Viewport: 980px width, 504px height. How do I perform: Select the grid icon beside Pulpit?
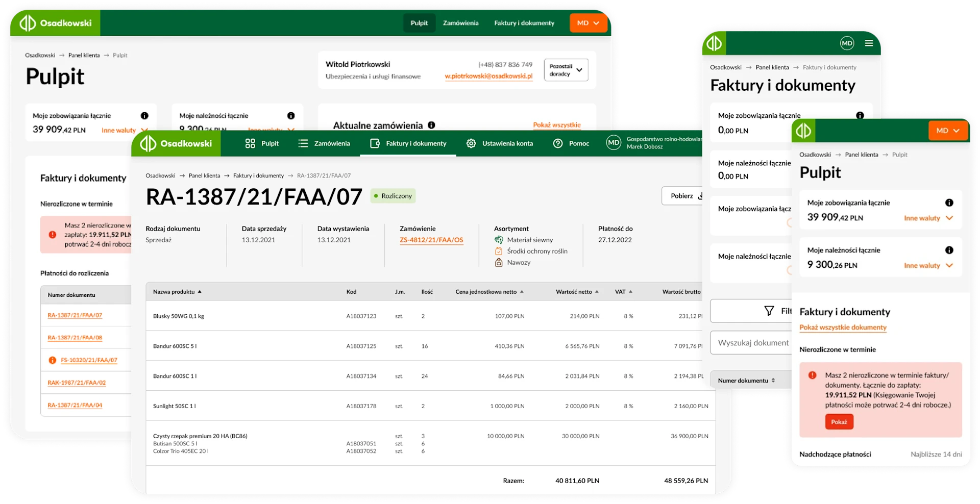pyautogui.click(x=250, y=143)
